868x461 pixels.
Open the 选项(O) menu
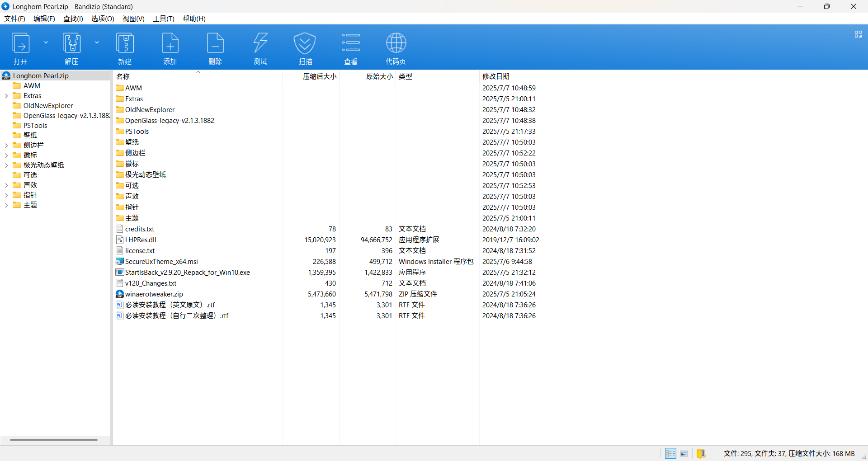(x=103, y=19)
